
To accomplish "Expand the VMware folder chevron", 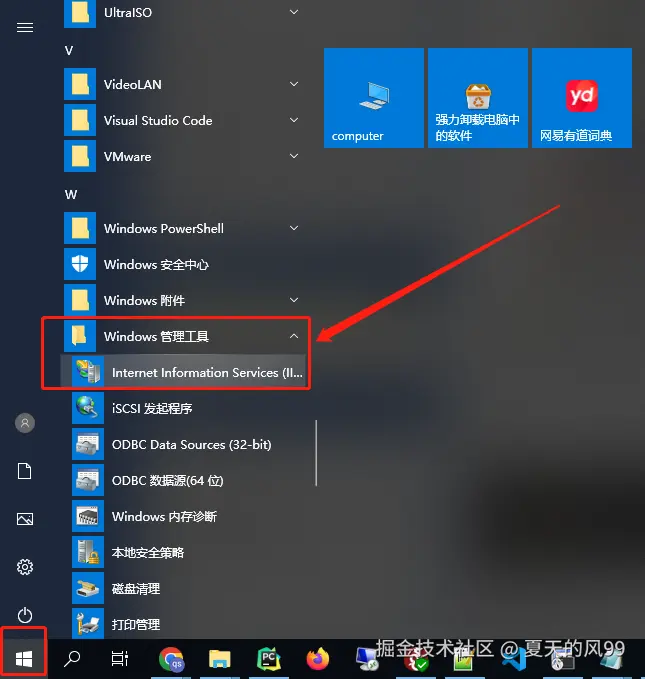I will pos(294,156).
